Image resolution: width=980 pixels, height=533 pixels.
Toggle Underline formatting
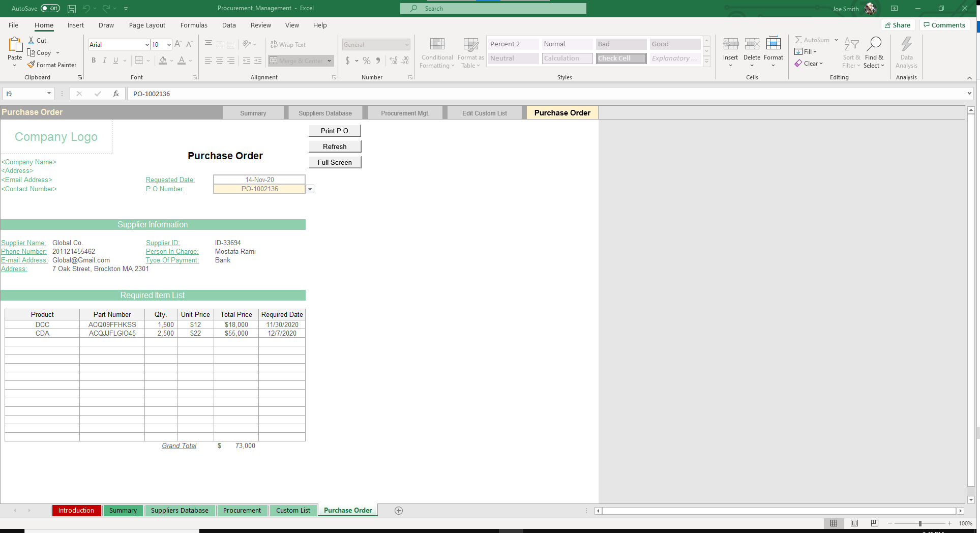[116, 61]
